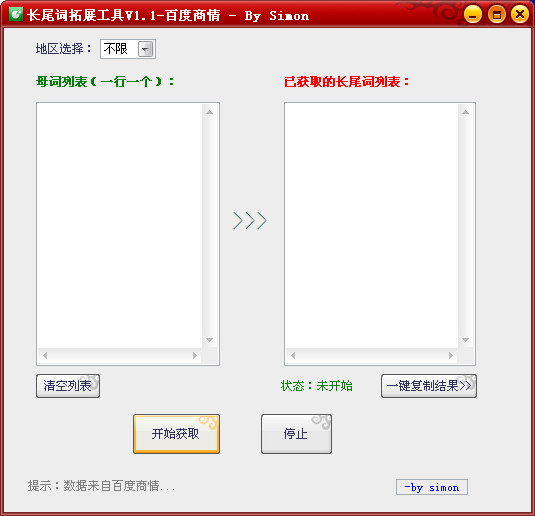This screenshot has width=535, height=516.
Task: Click the 提示：数据来自百度商情 hint text
Action: pyautogui.click(x=101, y=486)
